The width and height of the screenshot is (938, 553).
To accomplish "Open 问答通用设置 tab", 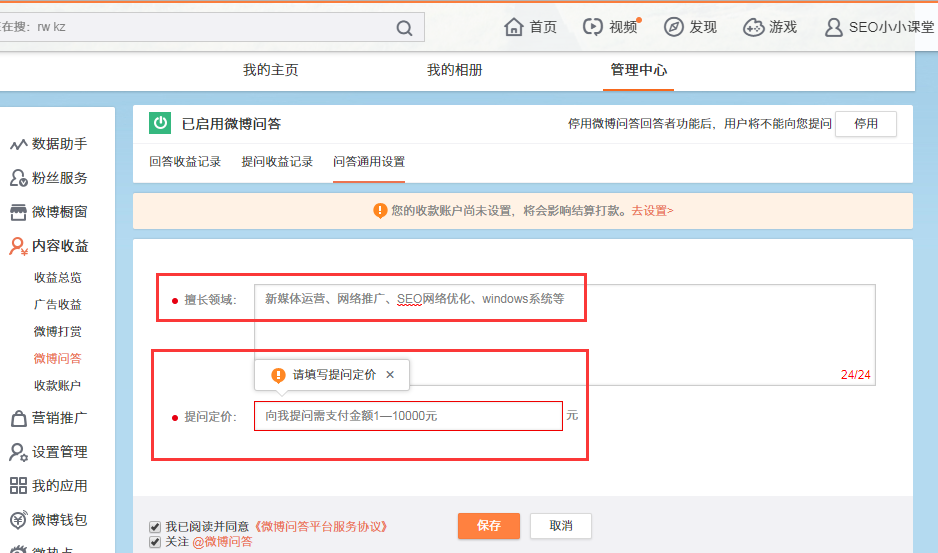I will coord(369,162).
